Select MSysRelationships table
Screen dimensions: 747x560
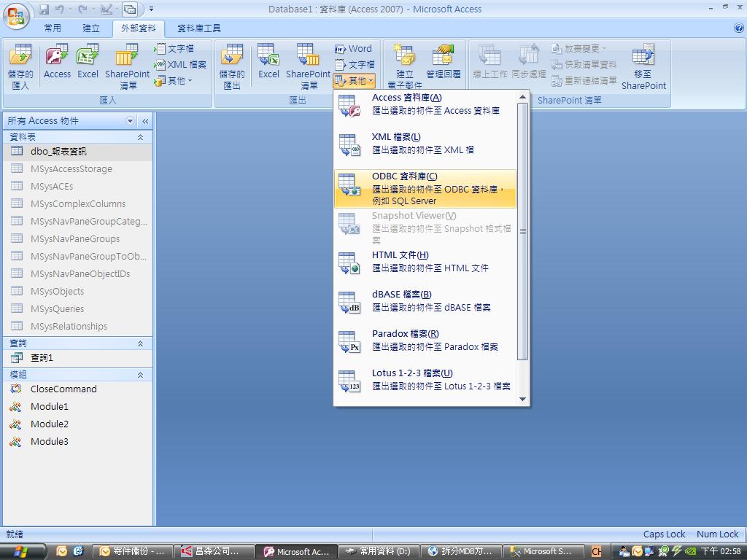pyautogui.click(x=78, y=326)
